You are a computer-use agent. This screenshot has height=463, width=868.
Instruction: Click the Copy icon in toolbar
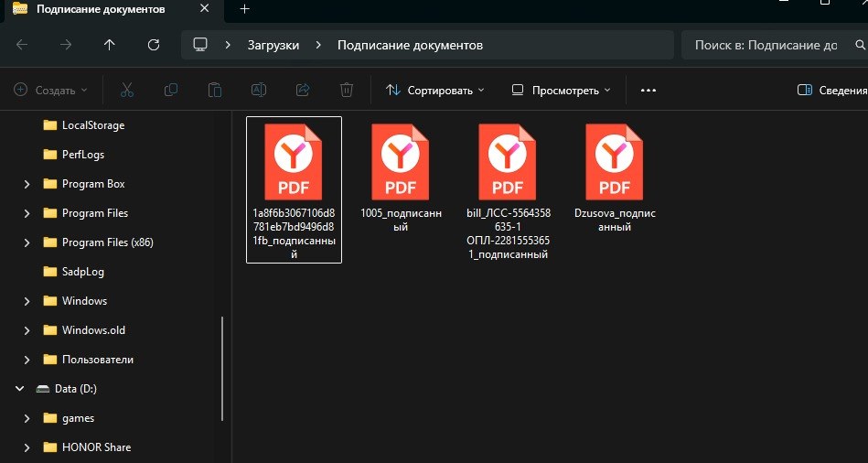[171, 90]
